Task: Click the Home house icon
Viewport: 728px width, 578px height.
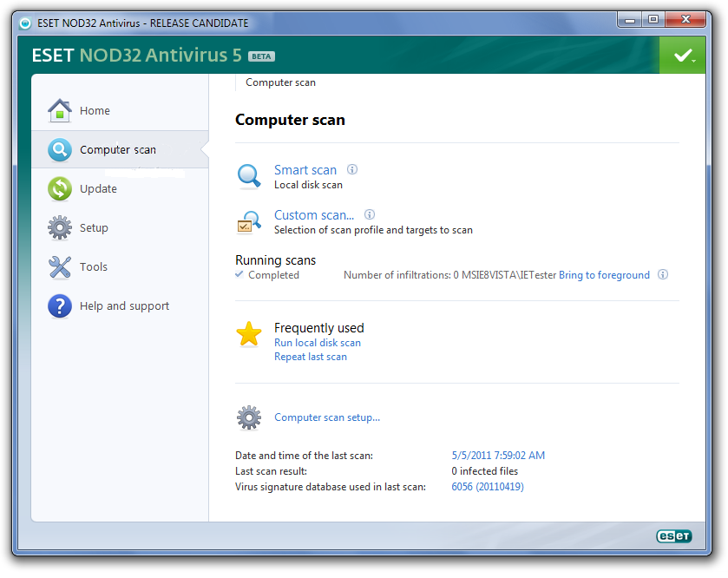Action: pyautogui.click(x=59, y=110)
